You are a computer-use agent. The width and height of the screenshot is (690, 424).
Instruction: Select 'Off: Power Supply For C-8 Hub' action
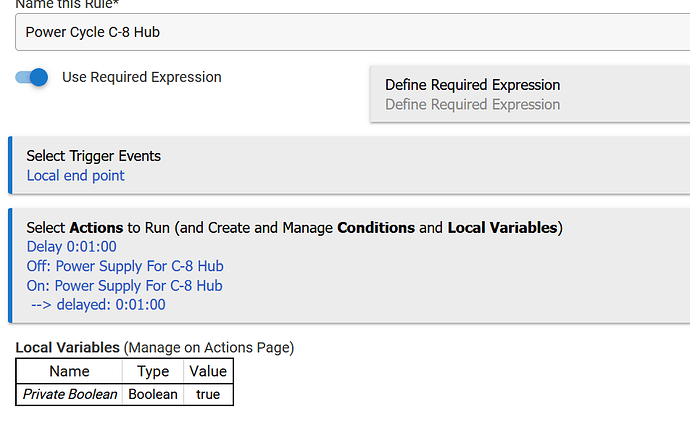(x=125, y=266)
